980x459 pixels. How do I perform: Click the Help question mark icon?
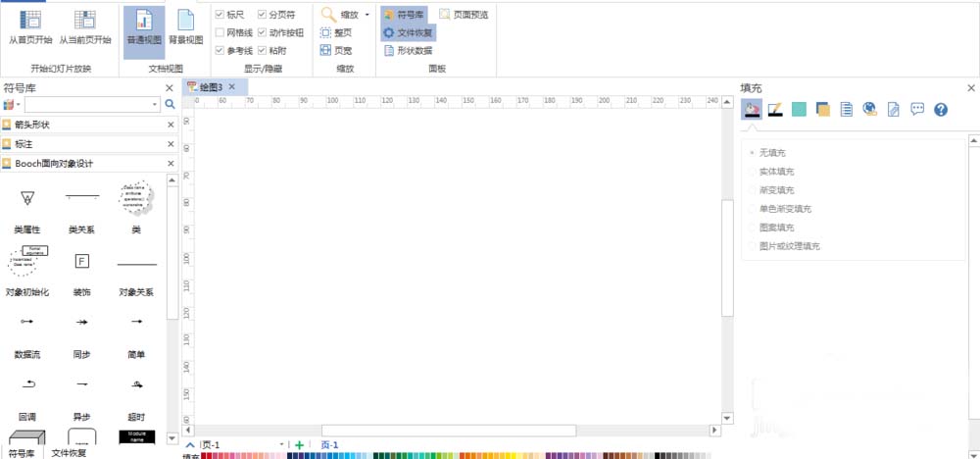tap(941, 110)
